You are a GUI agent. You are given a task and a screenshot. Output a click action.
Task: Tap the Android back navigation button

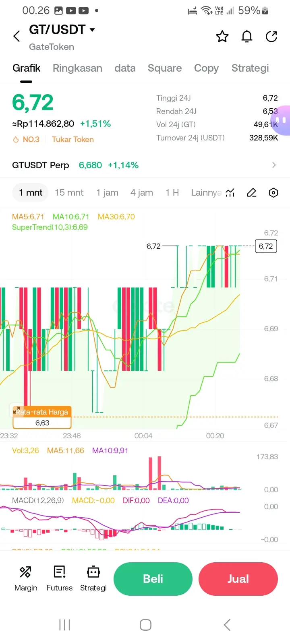227,625
